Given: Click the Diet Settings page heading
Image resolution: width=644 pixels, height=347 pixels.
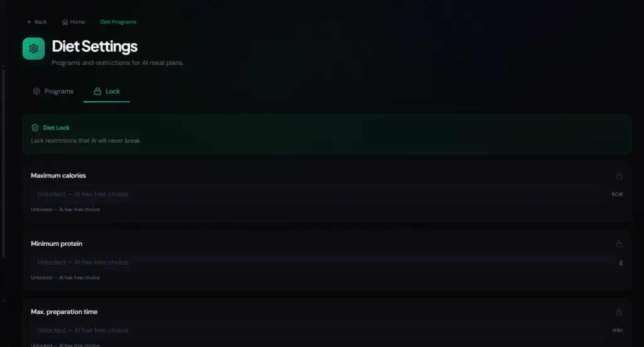Looking at the screenshot, I should (94, 47).
